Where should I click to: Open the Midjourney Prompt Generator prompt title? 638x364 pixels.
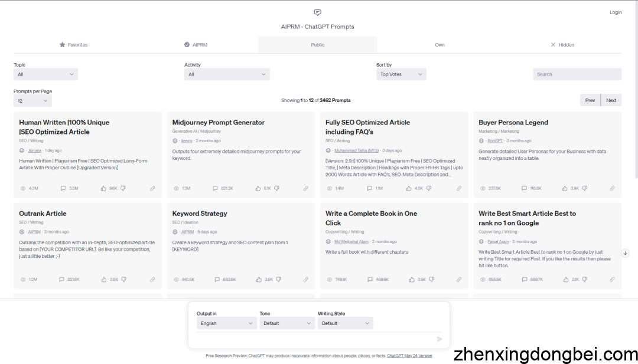[x=218, y=123]
